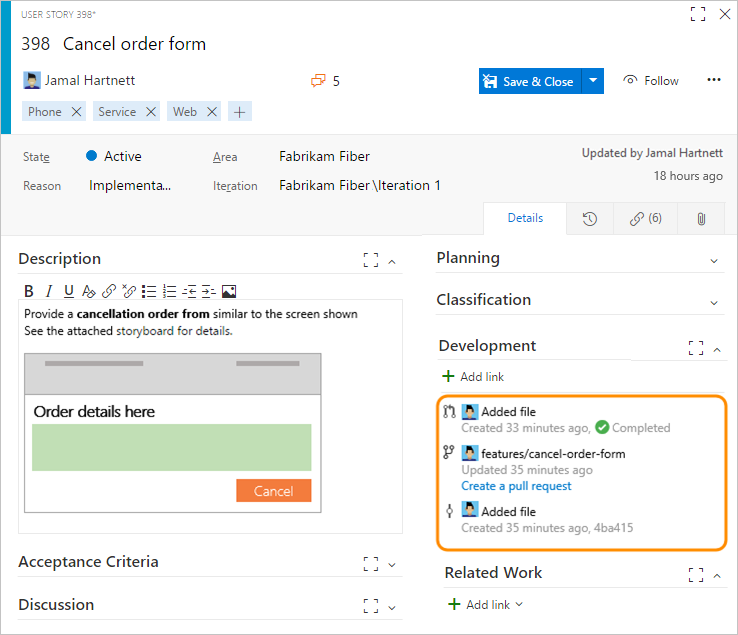Click the Create a pull request link
The height and width of the screenshot is (635, 738).
point(516,486)
